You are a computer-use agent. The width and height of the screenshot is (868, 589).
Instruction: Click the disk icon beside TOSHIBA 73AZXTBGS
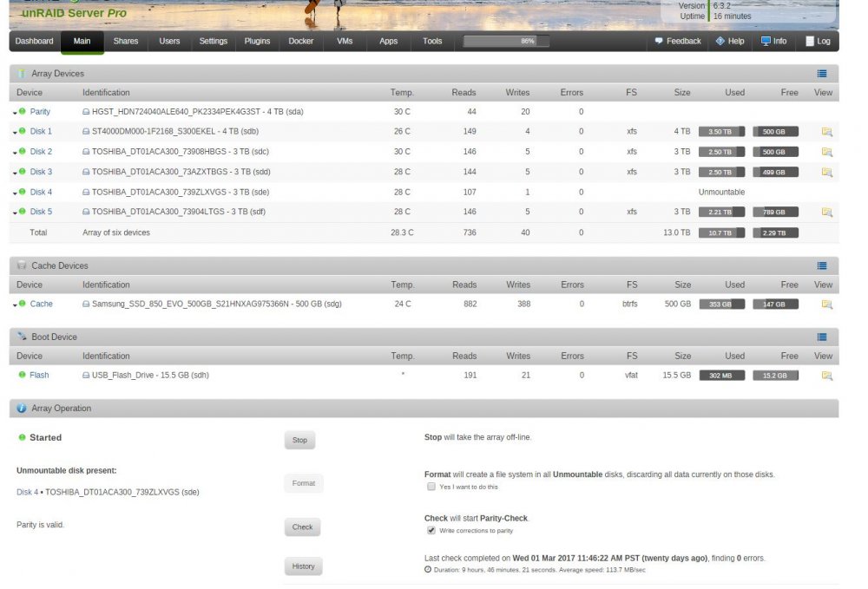[x=86, y=172]
